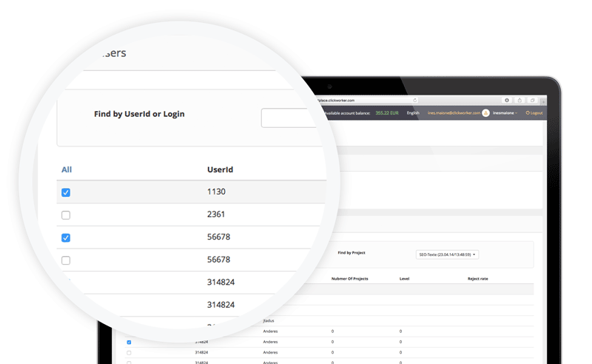This screenshot has height=364, width=592.
Task: Click the Reject rate column header
Action: pyautogui.click(x=477, y=279)
